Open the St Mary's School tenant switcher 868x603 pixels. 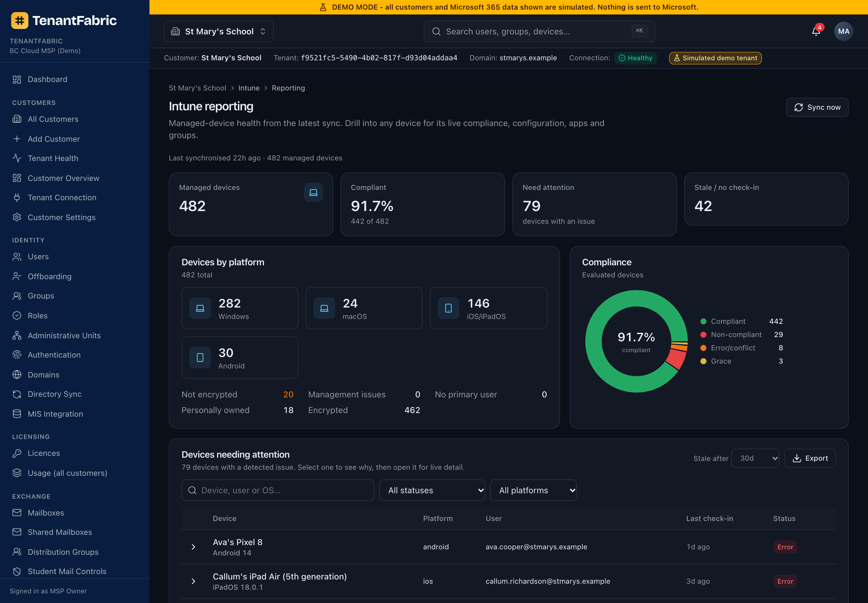[x=219, y=31]
